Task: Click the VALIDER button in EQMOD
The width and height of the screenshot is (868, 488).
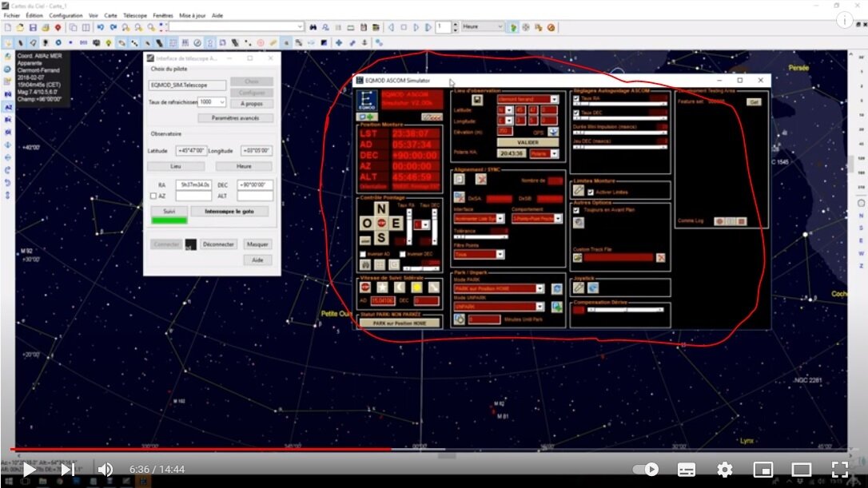Action: [528, 143]
